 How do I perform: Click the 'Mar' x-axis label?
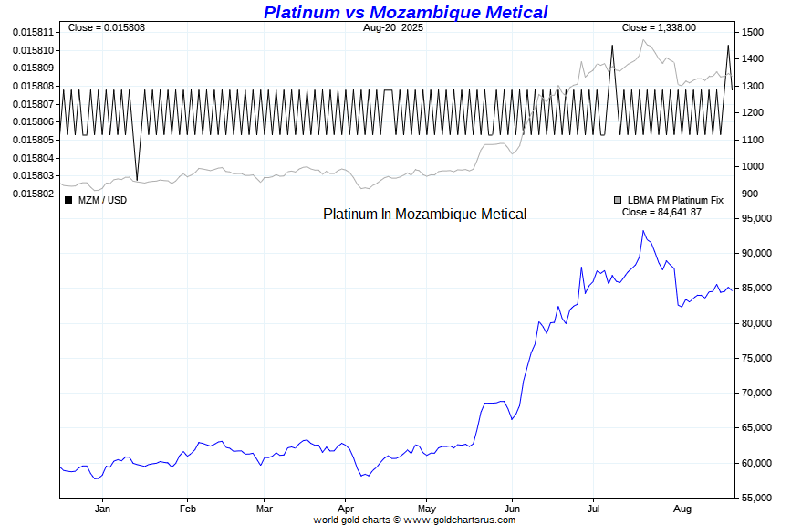click(x=264, y=509)
